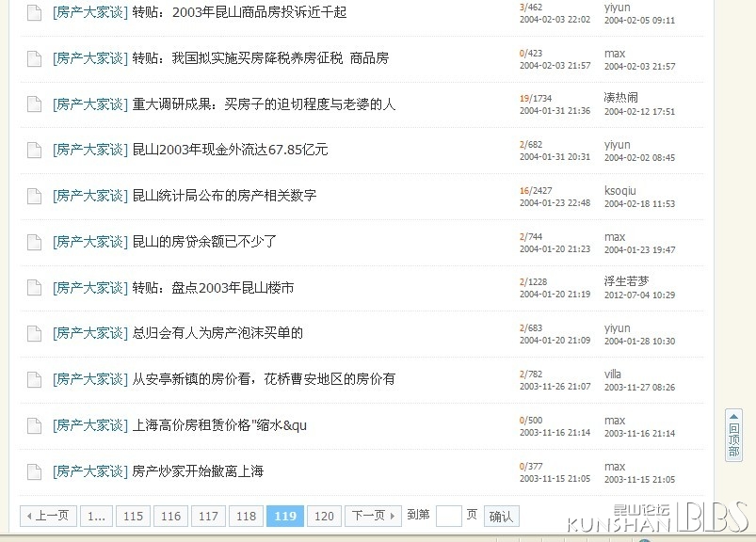Go to page 117

[x=208, y=516]
